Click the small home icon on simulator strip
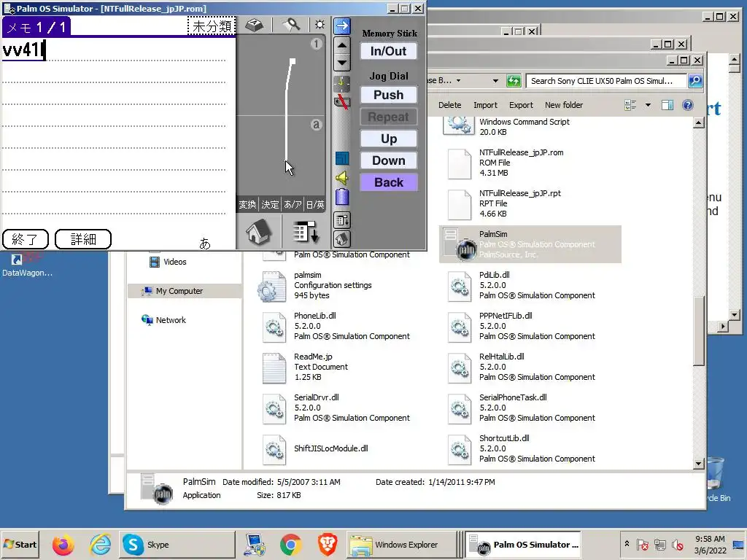 coord(342,238)
